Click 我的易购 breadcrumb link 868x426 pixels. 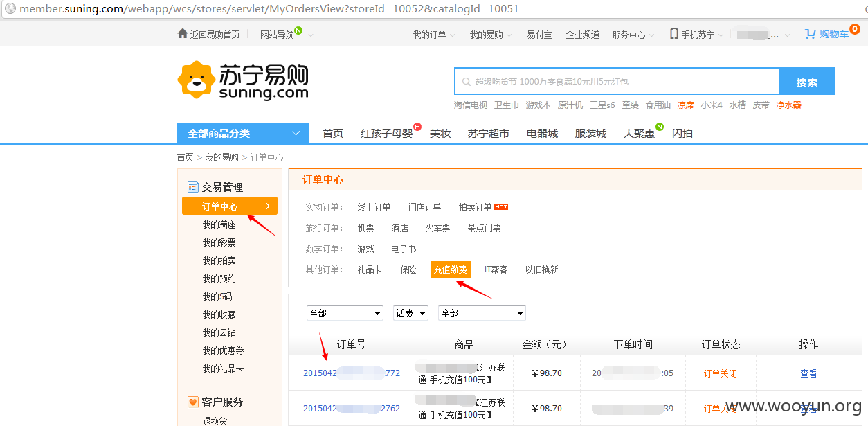coord(221,157)
